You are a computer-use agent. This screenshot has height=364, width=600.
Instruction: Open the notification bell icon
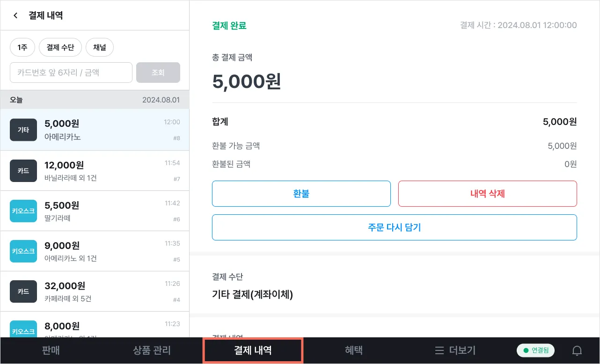tap(577, 350)
